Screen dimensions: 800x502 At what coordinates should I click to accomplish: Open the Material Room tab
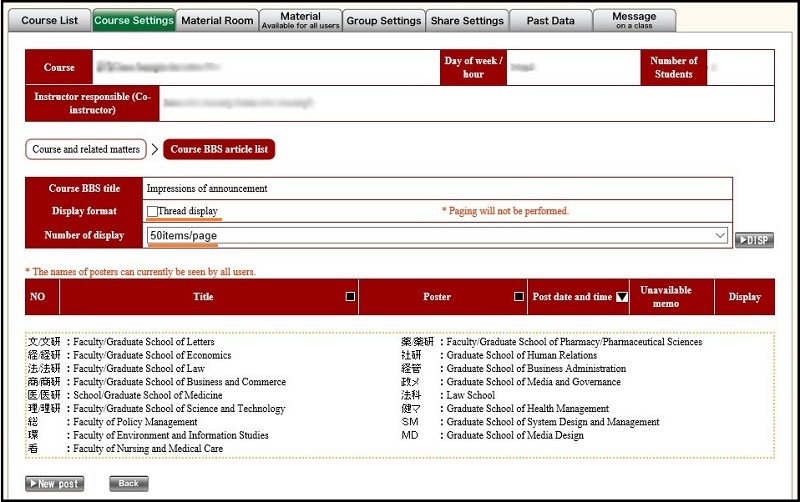point(217,21)
